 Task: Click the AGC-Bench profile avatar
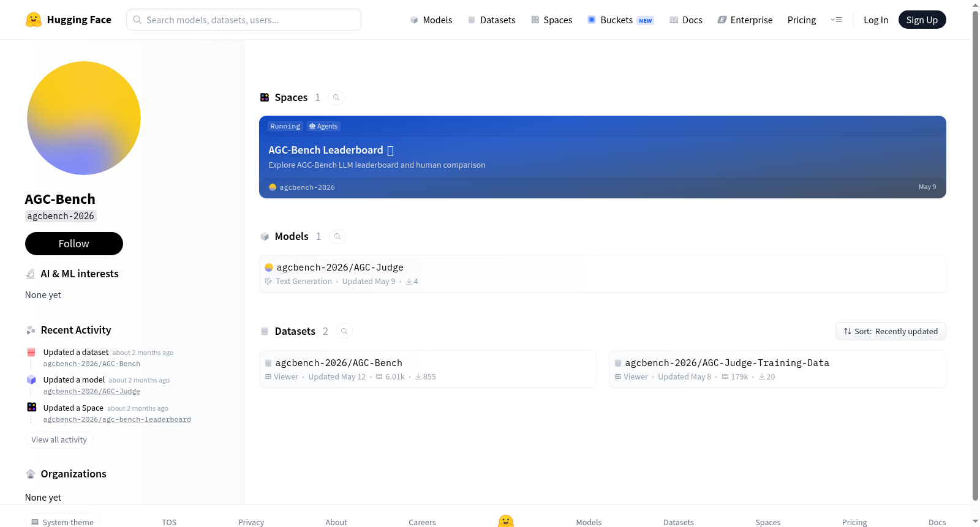(84, 118)
